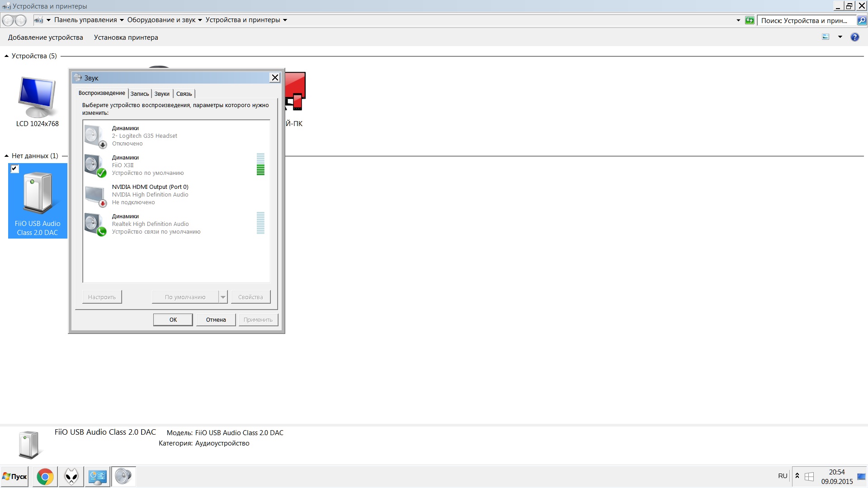Click the FiiO X3II volume level meter
This screenshot has width=868, height=488.
tap(260, 164)
